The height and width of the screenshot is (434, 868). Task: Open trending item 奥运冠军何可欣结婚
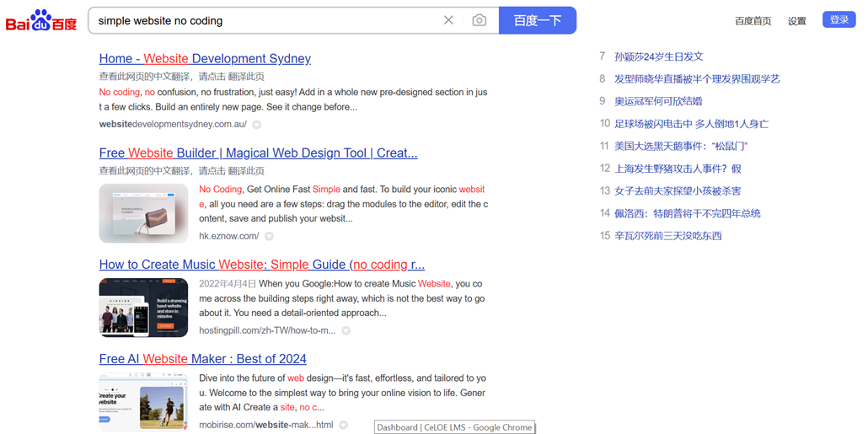pos(659,101)
